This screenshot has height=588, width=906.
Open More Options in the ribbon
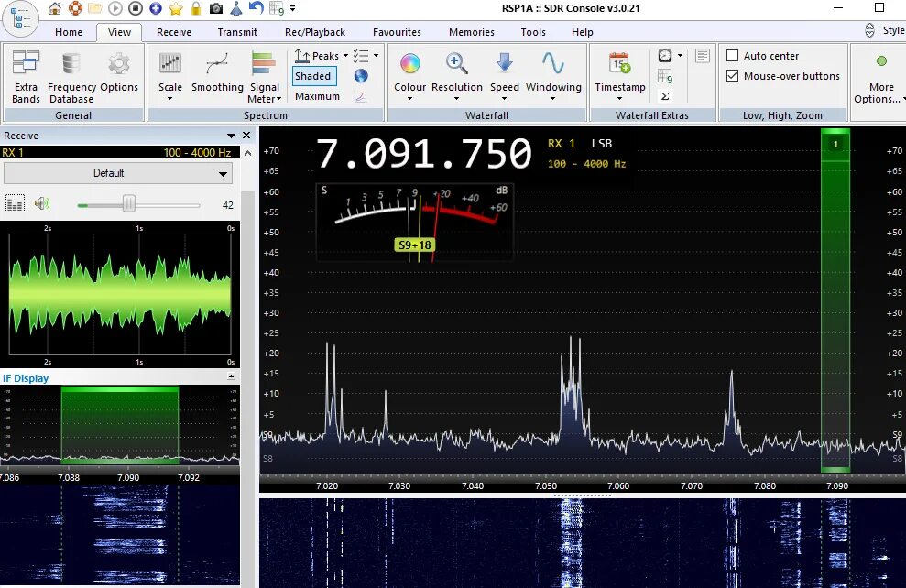[880, 77]
